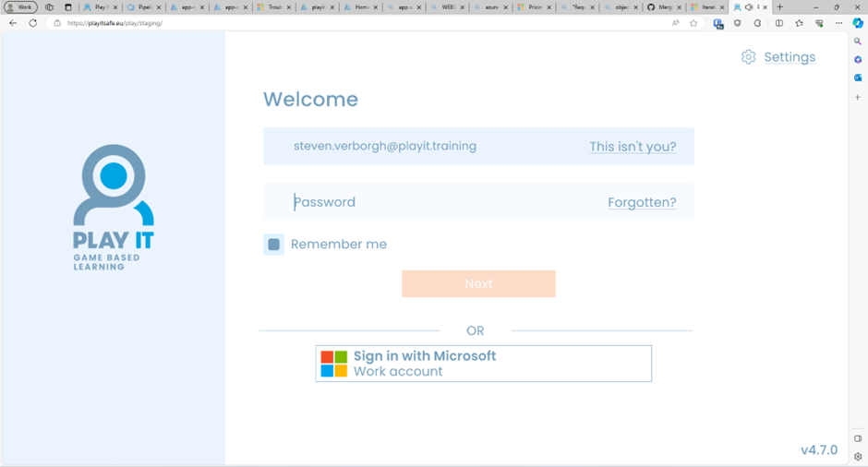Toggle the Remember me checkbox
The height and width of the screenshot is (467, 868).
[x=273, y=245]
